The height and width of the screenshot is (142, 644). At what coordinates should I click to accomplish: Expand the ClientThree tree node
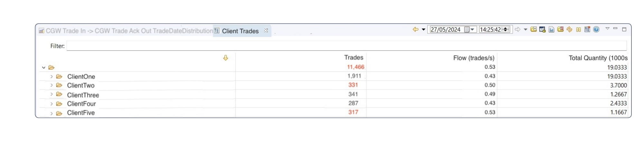tap(51, 94)
